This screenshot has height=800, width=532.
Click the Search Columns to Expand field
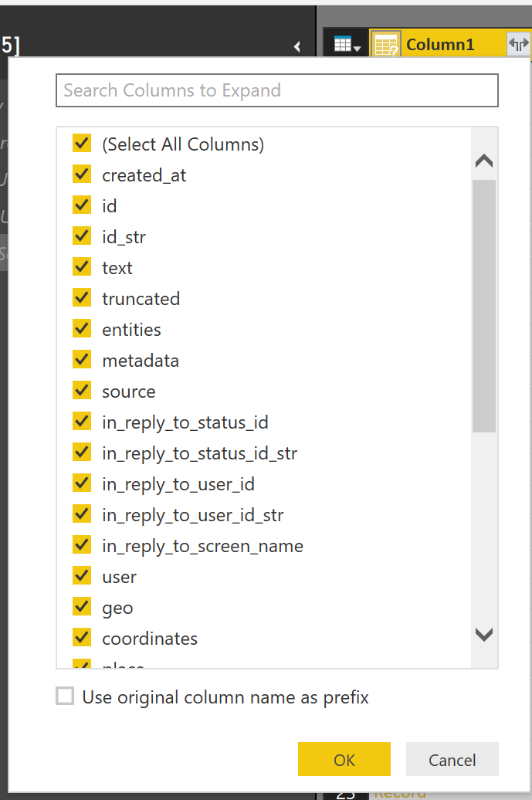276,90
